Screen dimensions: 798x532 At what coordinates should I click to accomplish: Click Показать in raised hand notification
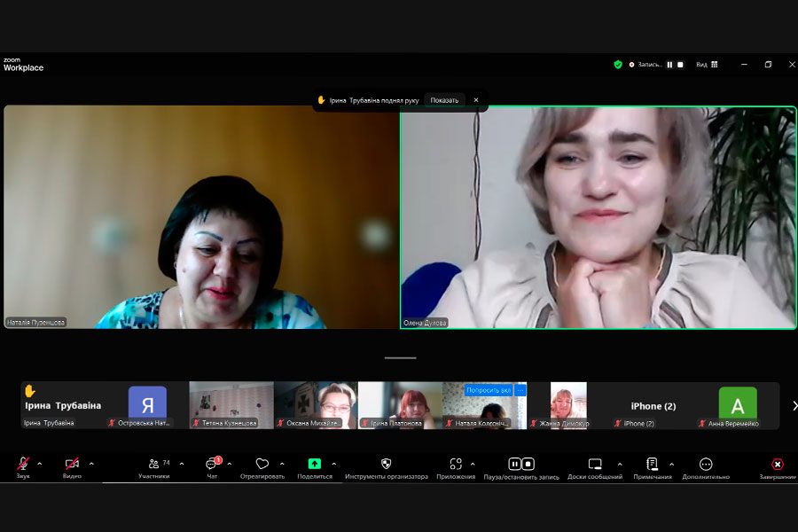pos(444,100)
